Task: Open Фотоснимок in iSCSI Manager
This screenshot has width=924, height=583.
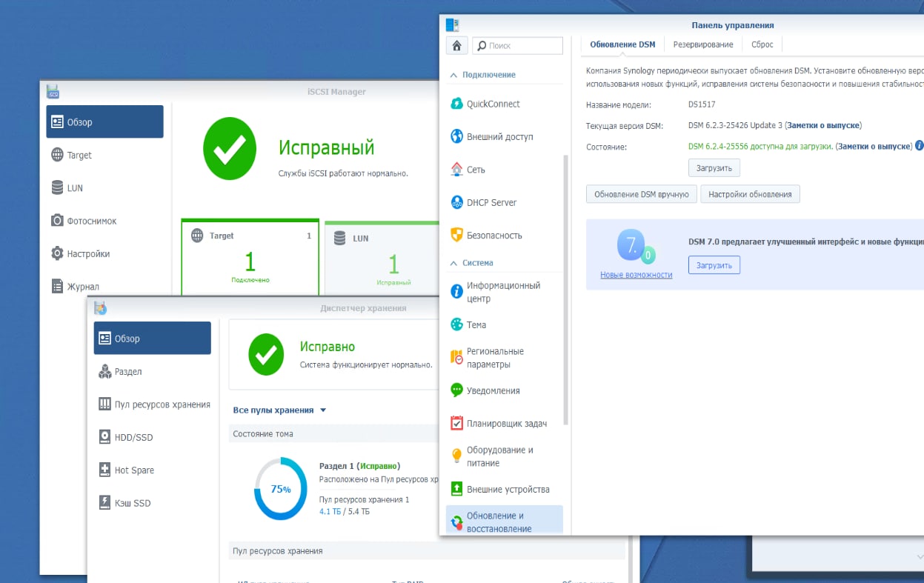Action: point(104,221)
